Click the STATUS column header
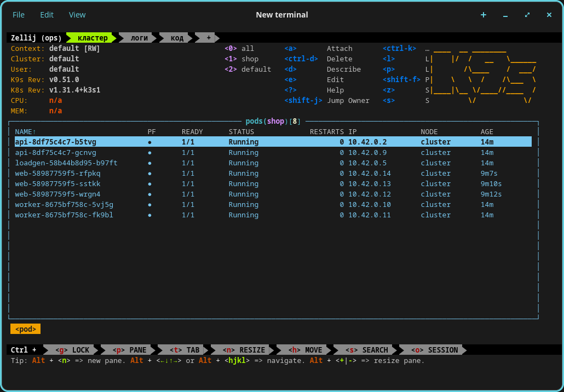 point(241,131)
